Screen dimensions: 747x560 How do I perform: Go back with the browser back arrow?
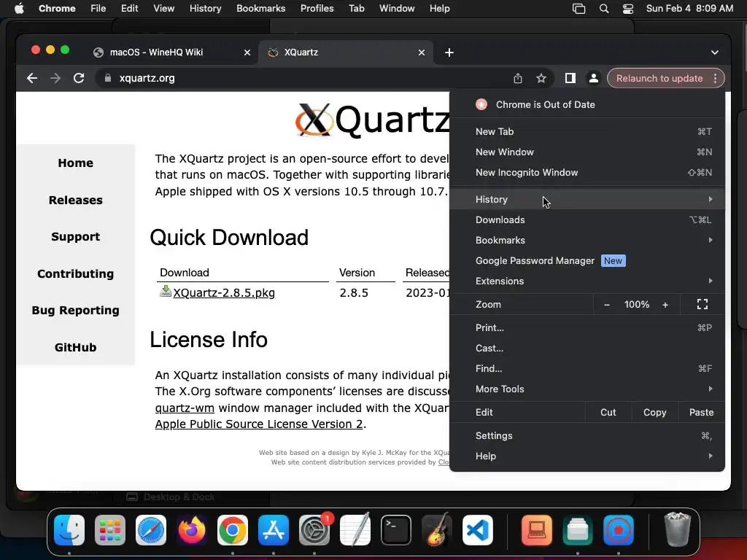(32, 78)
